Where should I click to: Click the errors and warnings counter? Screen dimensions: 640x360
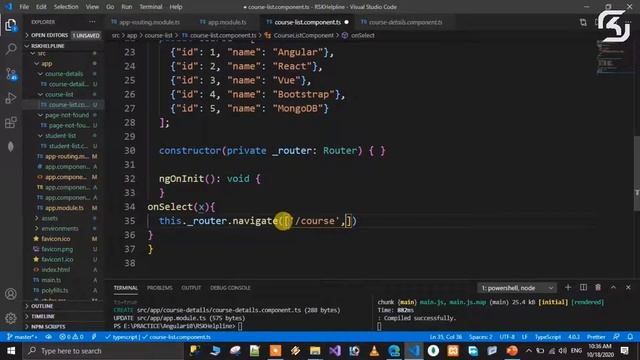coord(71,337)
